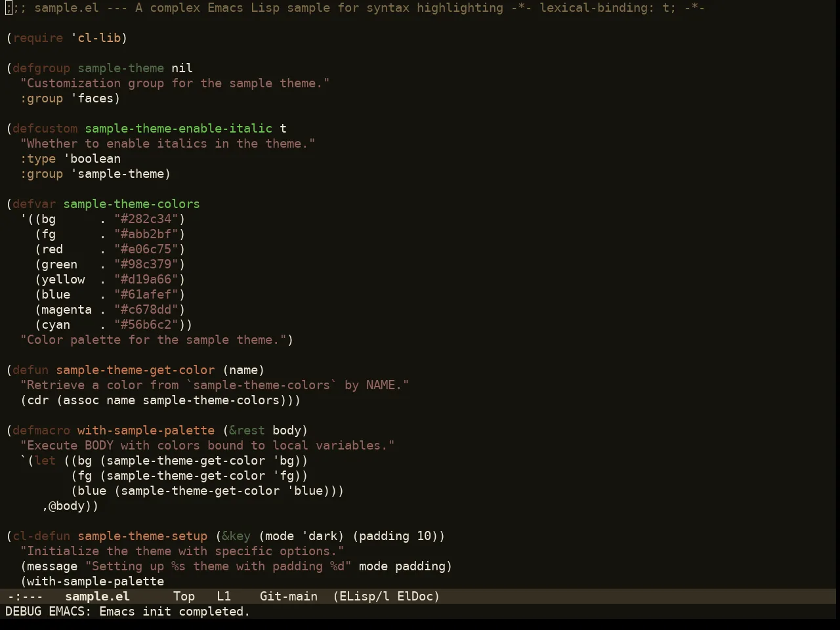Click the L1 line number indicator
The width and height of the screenshot is (840, 630).
click(x=224, y=597)
